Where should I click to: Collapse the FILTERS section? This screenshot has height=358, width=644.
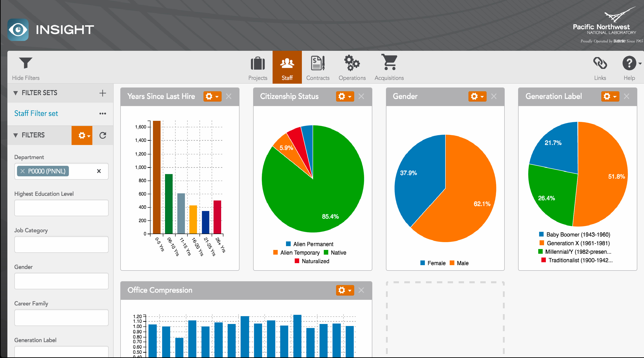(x=15, y=135)
